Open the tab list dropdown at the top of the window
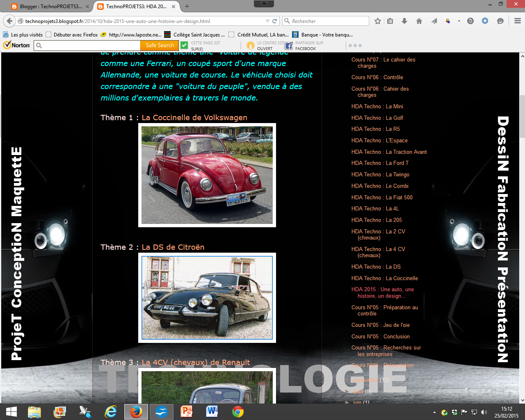 coord(264,4)
